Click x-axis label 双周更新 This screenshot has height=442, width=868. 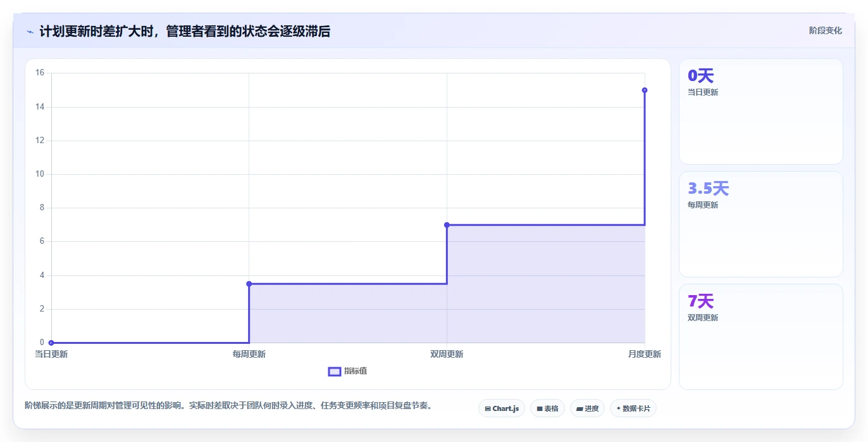447,354
